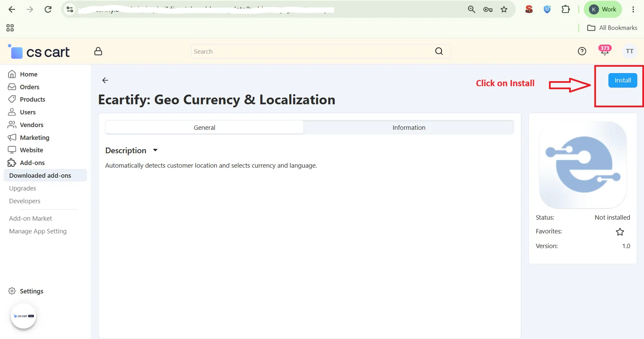Select Downloaded add-ons submenu item
This screenshot has height=339, width=644.
tap(45, 175)
